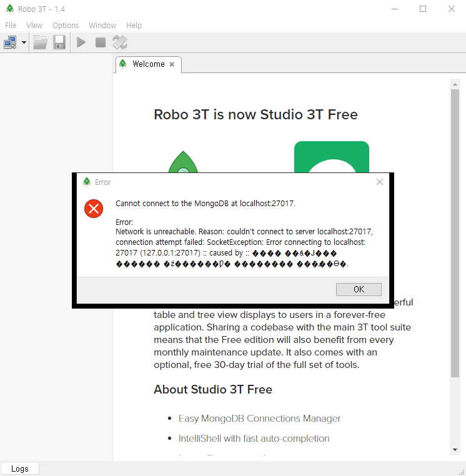Click the vertical scrollbar thumb
This screenshot has height=476, width=466.
coord(455,233)
